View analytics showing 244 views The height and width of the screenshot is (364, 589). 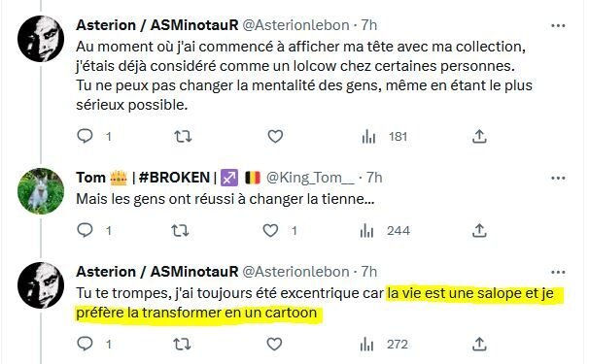(x=385, y=231)
